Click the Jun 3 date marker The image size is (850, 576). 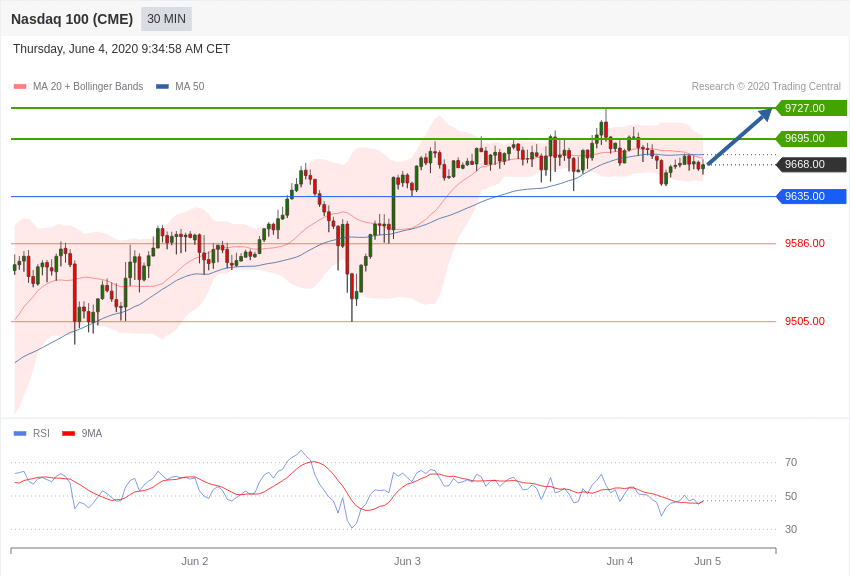coord(407,561)
